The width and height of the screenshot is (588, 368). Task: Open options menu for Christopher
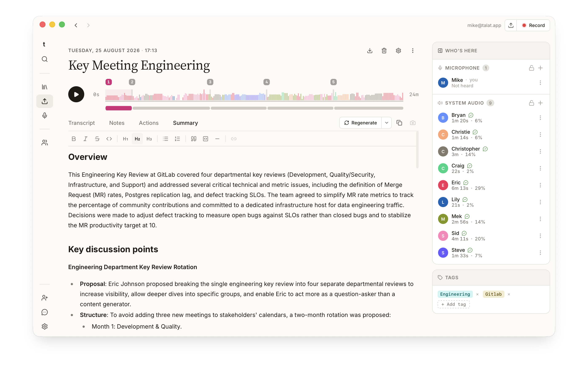(540, 151)
